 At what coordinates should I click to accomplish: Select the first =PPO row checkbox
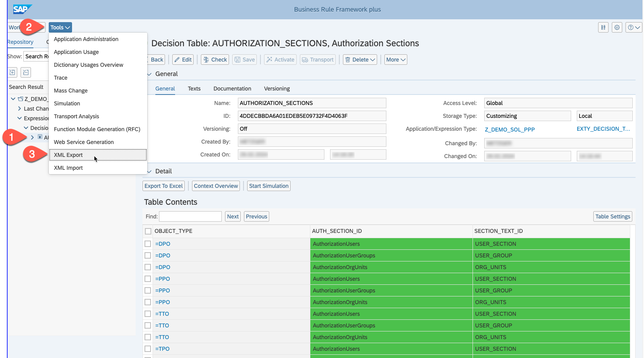(x=148, y=279)
